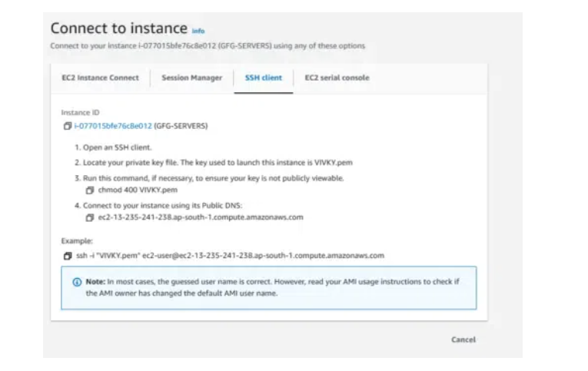Viewport: 588px width, 371px height.
Task: Go to the EC2 serial console tab
Action: pos(337,78)
